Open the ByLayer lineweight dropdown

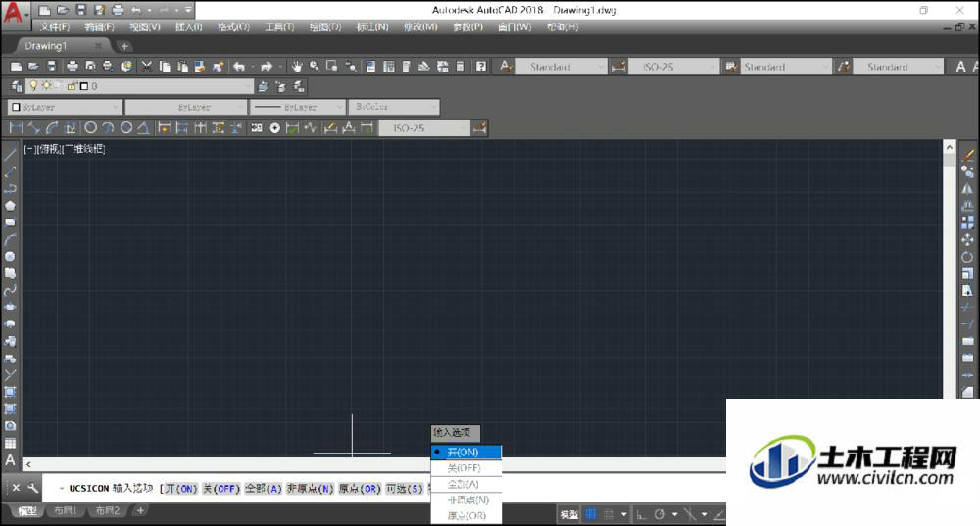298,107
